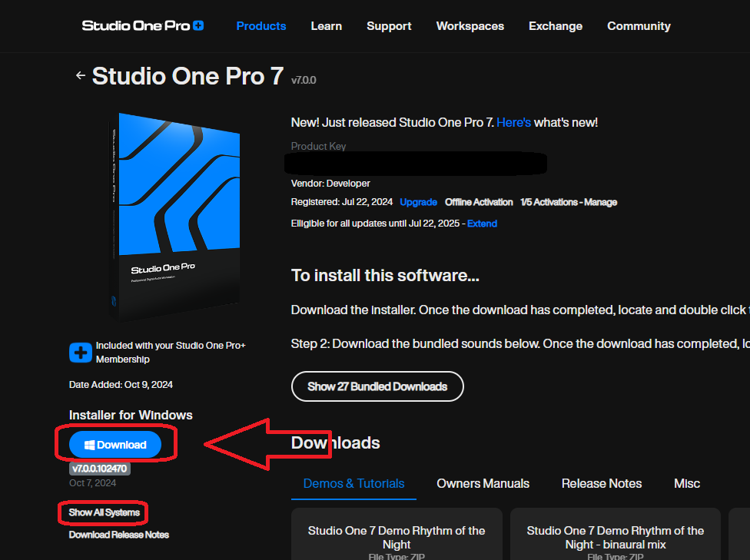Click the blue plus Membership icon
Image resolution: width=750 pixels, height=560 pixels.
(x=80, y=353)
